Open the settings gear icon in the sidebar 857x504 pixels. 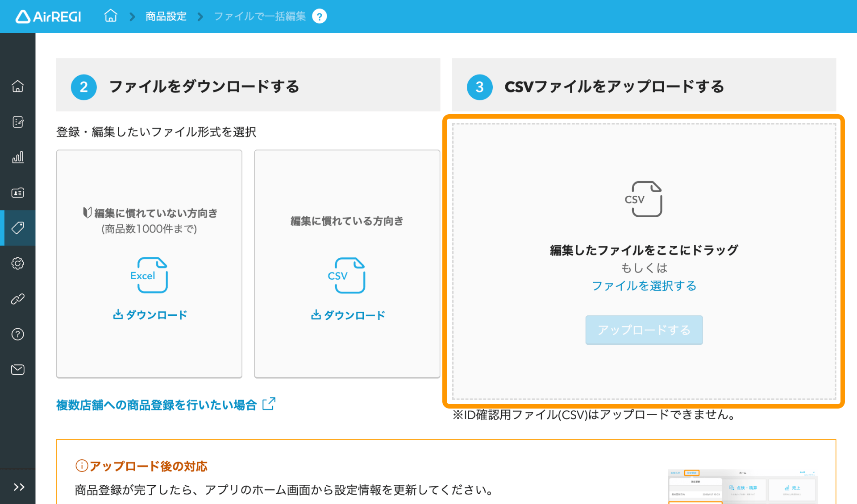[18, 263]
